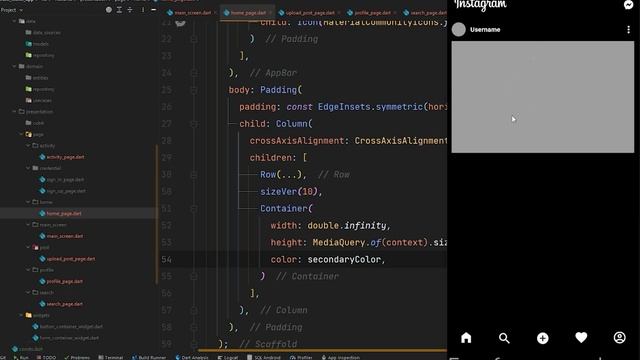640x360 pixels.
Task: Collapse the credential folder in project tree
Action: click(x=28, y=168)
